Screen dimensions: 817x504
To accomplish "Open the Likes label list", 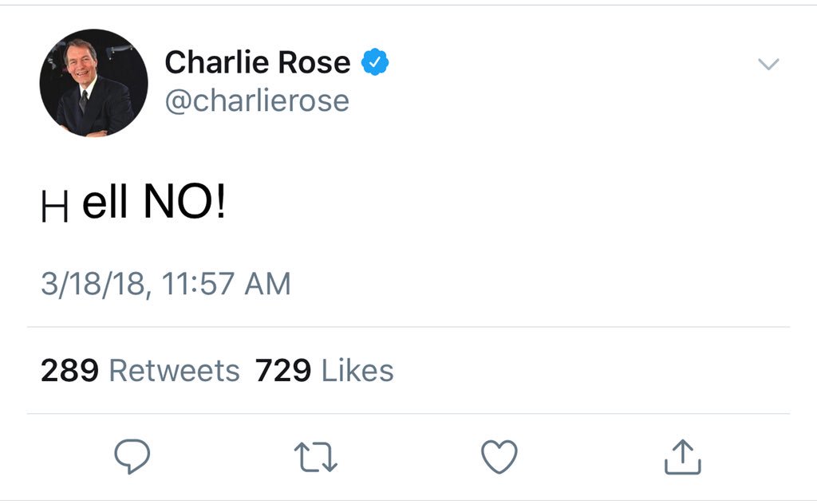I will (357, 371).
